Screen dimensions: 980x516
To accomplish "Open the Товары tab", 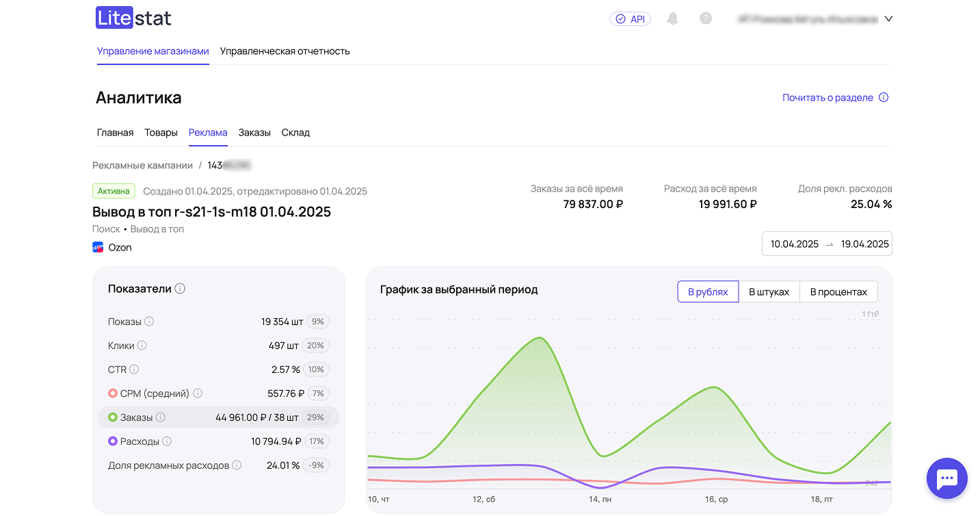I will tap(161, 133).
